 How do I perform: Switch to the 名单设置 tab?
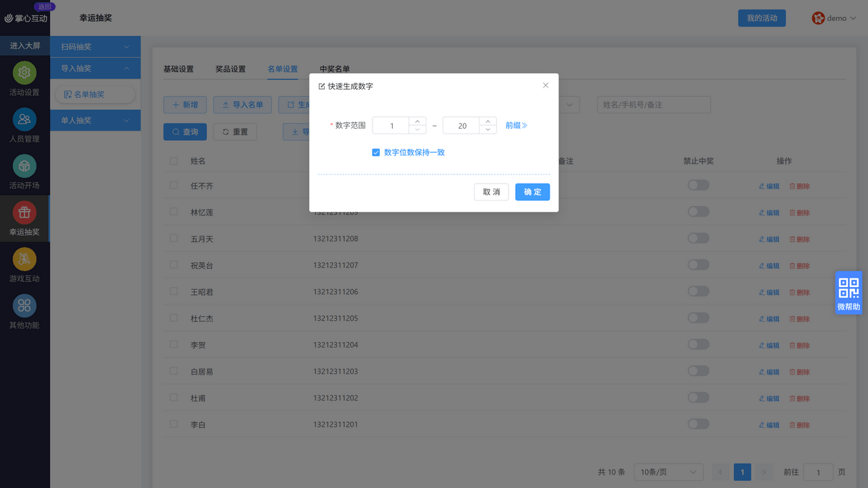click(283, 69)
